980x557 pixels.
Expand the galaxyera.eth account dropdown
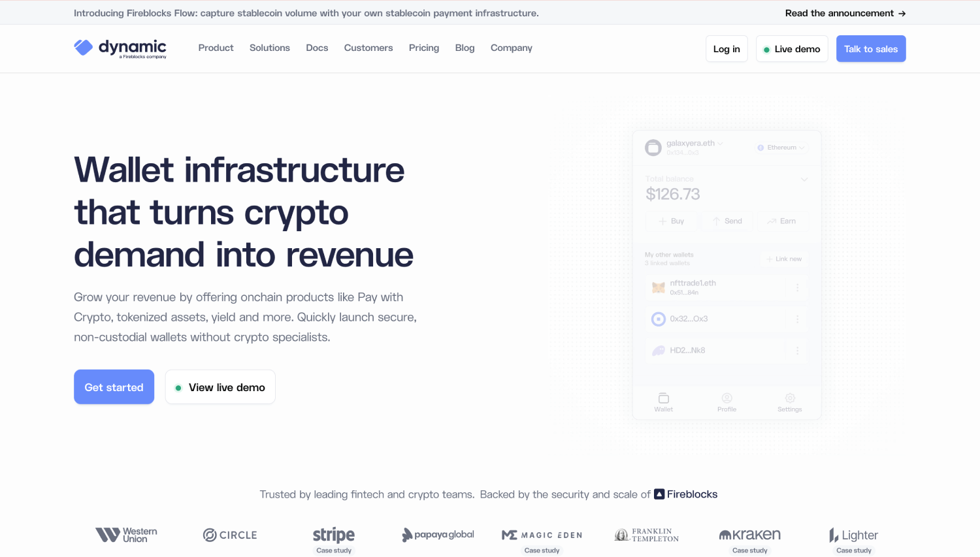[x=721, y=144]
